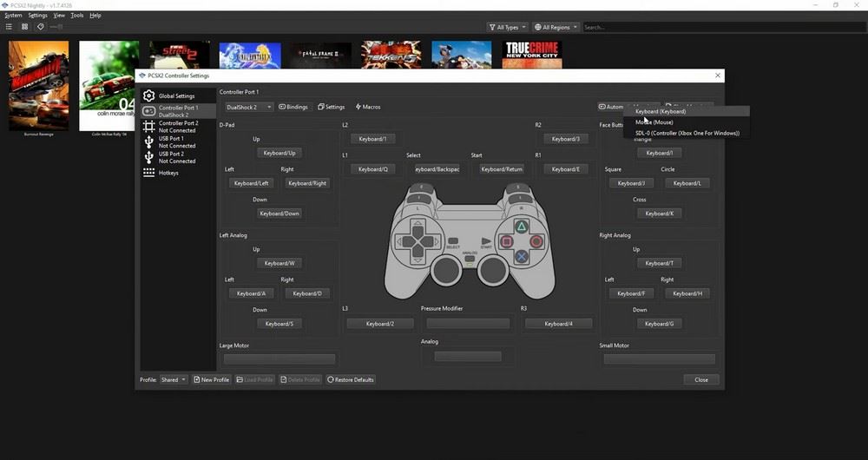This screenshot has height=460, width=868.
Task: Choose SDL-0 Xbox One controller entry
Action: click(x=687, y=134)
